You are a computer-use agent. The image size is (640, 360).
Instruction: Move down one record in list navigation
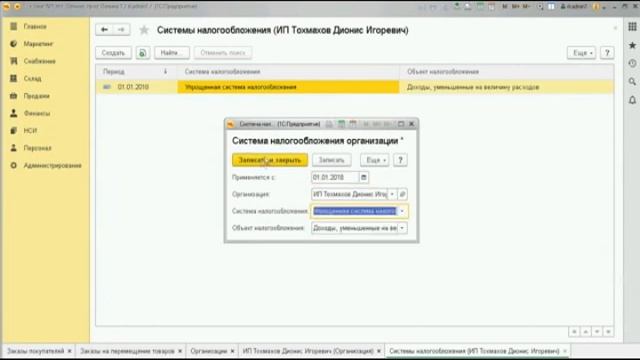597,332
